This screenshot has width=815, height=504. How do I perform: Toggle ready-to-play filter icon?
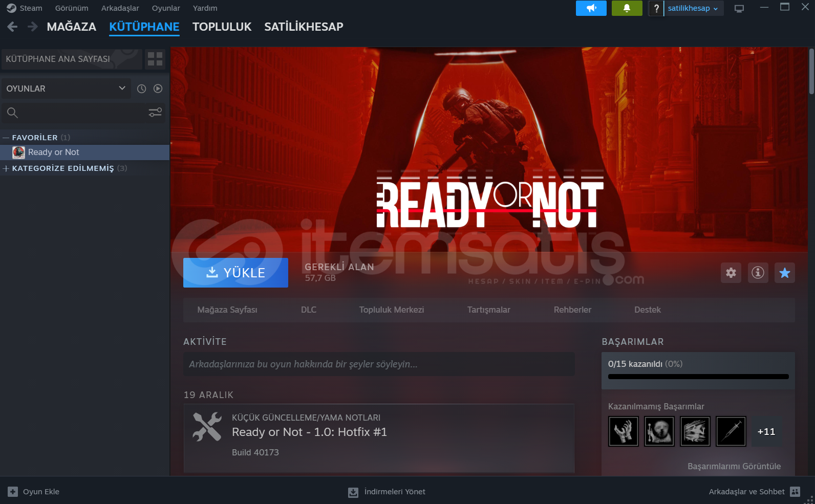[x=158, y=89]
